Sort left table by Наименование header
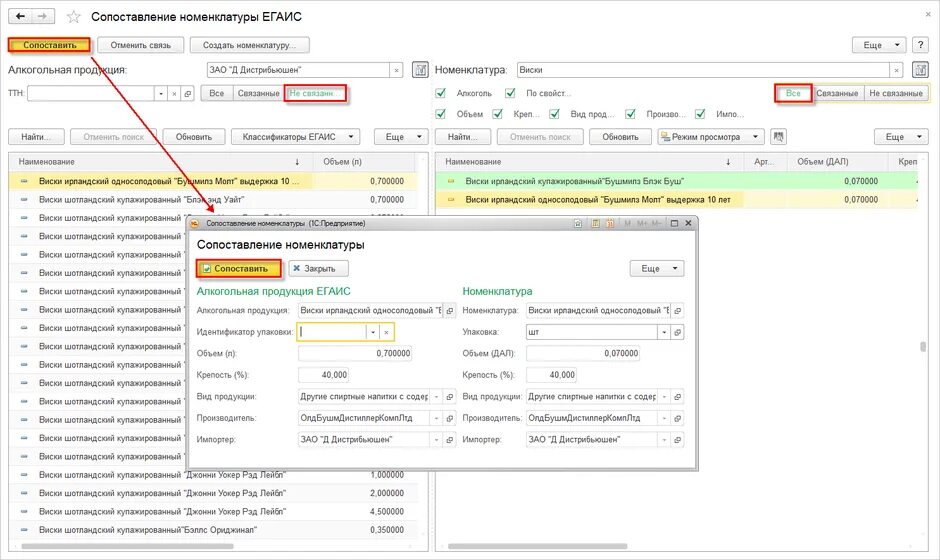The height and width of the screenshot is (560, 940). tap(161, 162)
